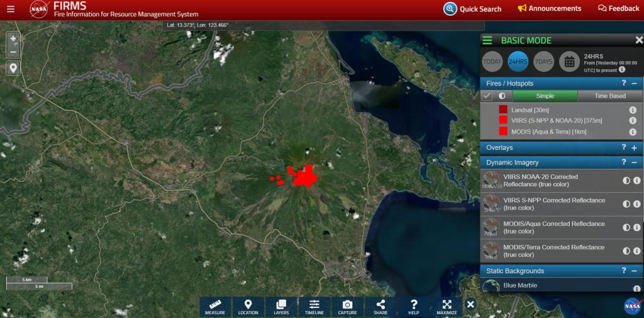644x318 pixels.
Task: Open the Share tool
Action: (x=380, y=307)
